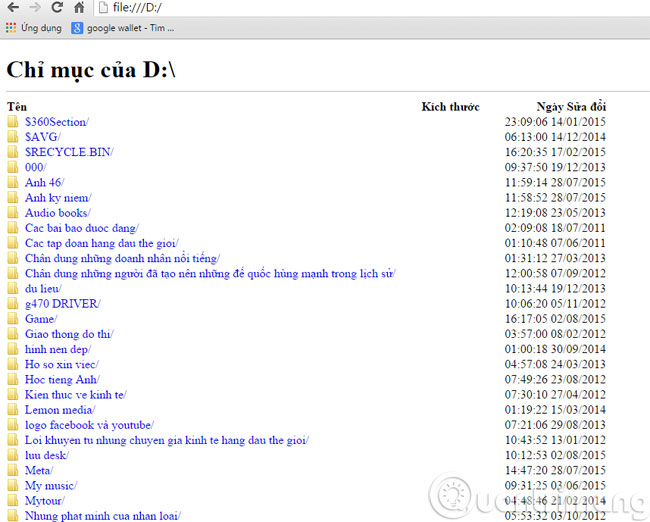Open the hinh nen dep/ folder link
650x522 pixels.
click(58, 349)
